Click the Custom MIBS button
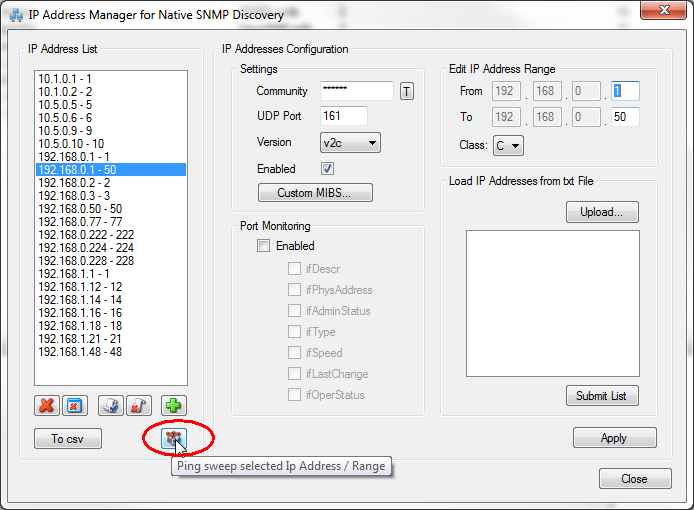 (316, 192)
